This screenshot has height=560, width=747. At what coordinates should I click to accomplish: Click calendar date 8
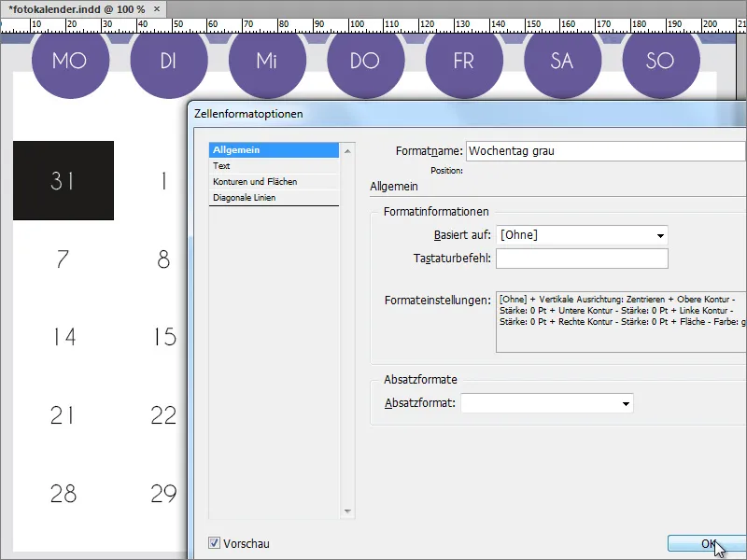click(x=163, y=259)
